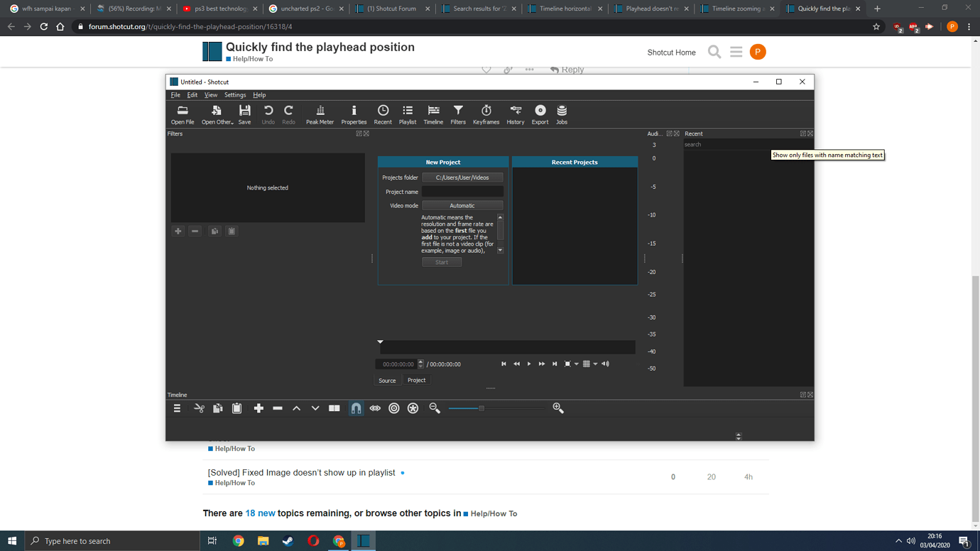Open the timeline hamburger menu
This screenshot has height=551, width=980.
point(176,408)
